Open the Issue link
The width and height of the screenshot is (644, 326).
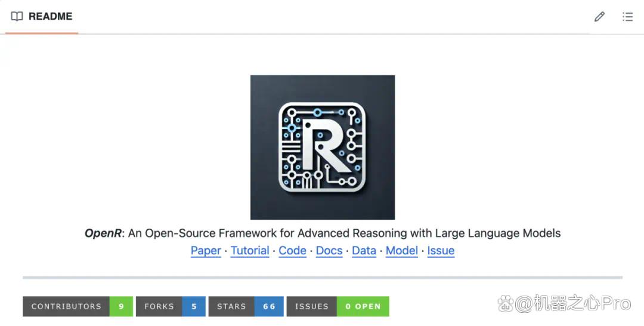tap(441, 250)
